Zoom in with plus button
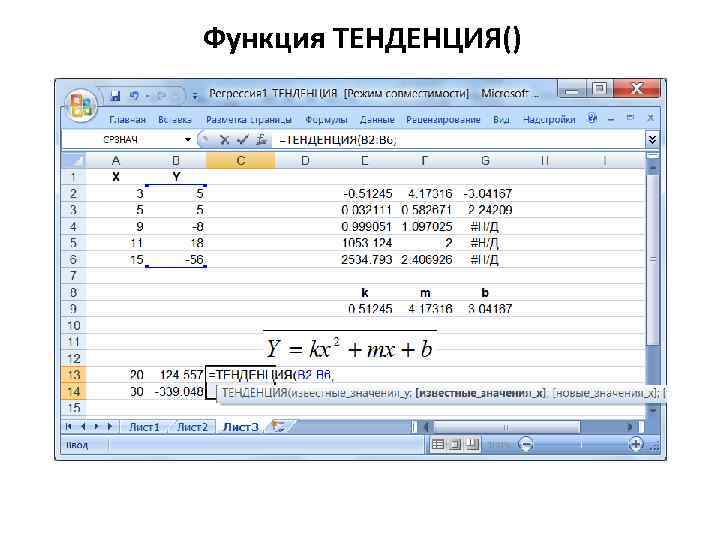The height and width of the screenshot is (540, 720). coord(636,444)
